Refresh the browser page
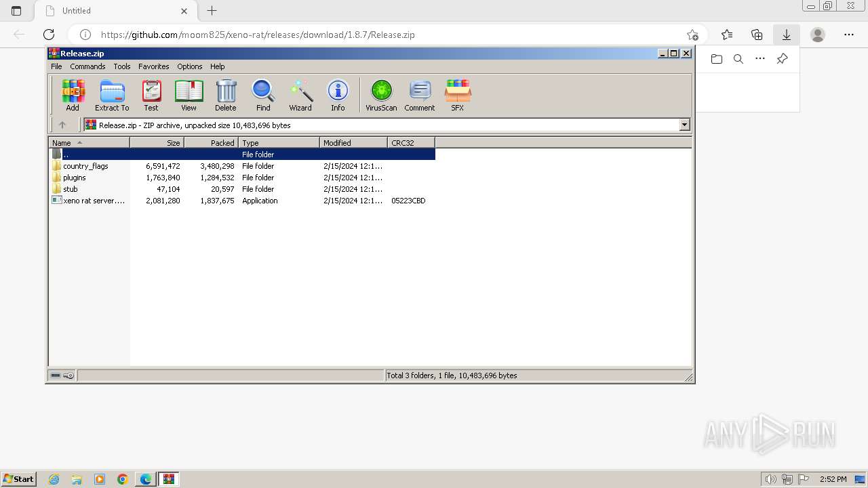Screen dimensions: 868x488 [49, 35]
